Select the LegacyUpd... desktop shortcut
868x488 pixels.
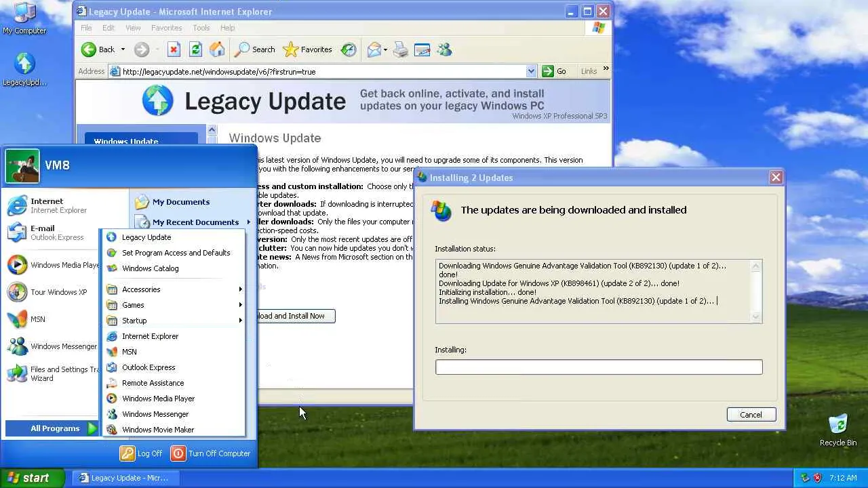coord(24,70)
